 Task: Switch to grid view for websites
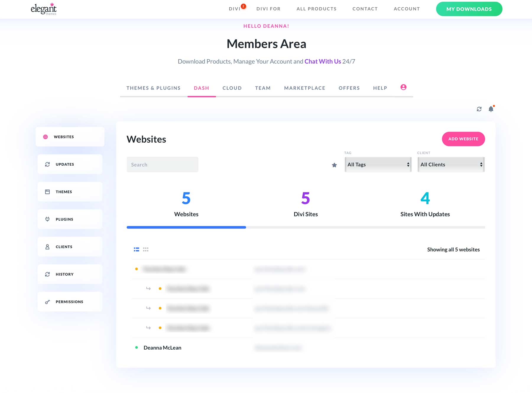pos(146,249)
